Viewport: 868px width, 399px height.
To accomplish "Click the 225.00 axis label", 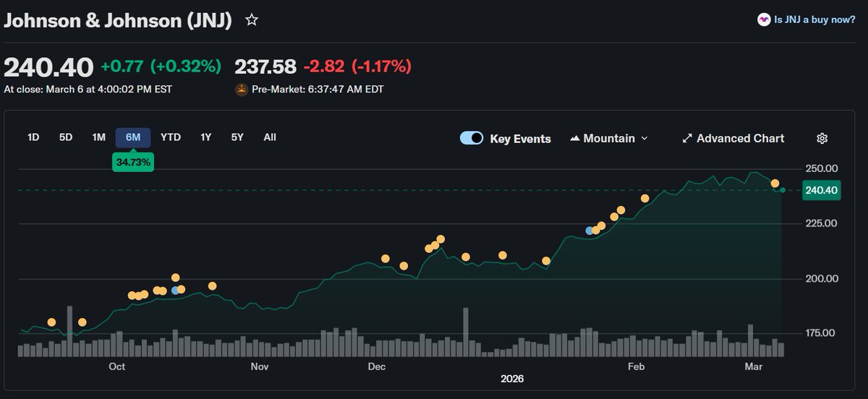I will point(822,223).
